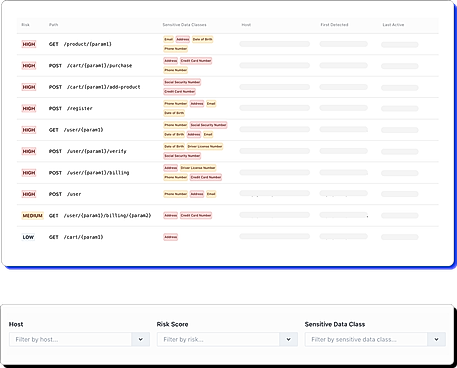This screenshot has height=368, width=457.
Task: Open the POST /user/{param1}/billing endpoint
Action: click(x=89, y=173)
